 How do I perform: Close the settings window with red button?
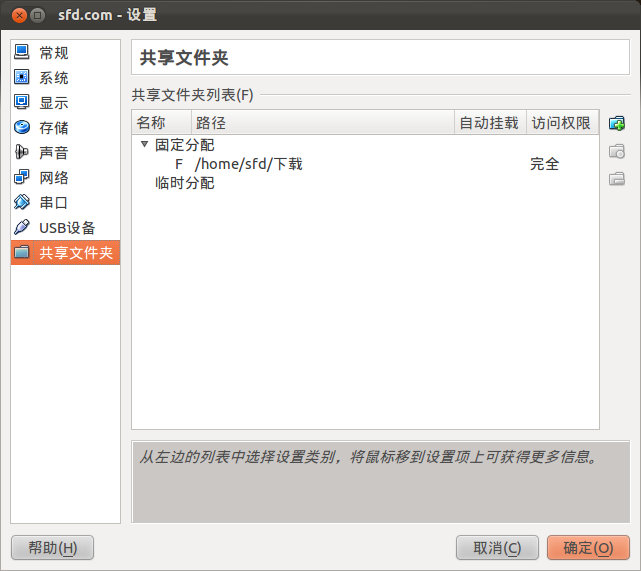click(19, 15)
